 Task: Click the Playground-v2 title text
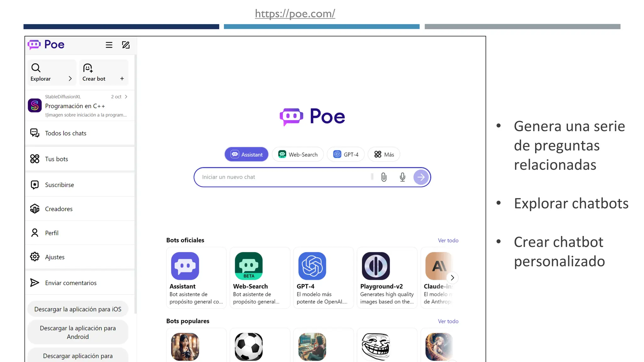381,286
